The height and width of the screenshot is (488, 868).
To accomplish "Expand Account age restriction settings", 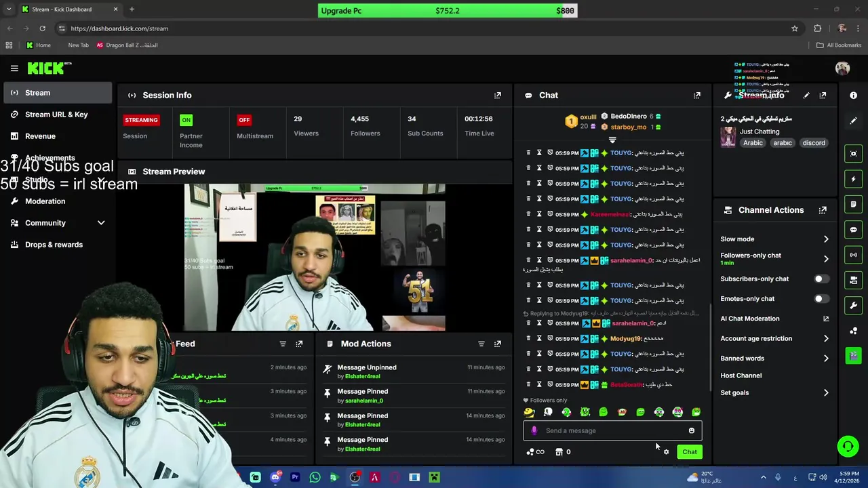I will click(x=826, y=339).
